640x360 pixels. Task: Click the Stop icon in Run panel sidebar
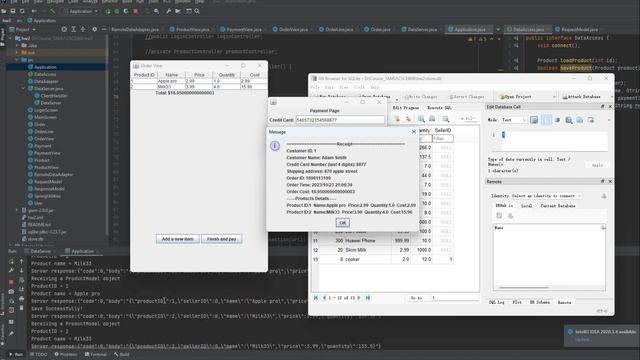[x=11, y=282]
